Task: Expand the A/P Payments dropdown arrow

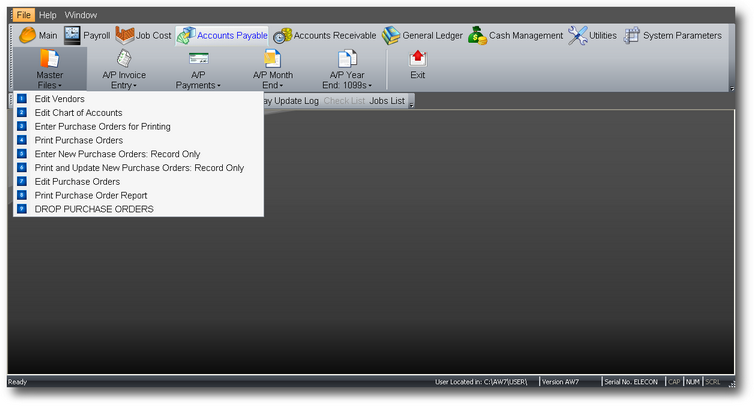Action: (218, 86)
